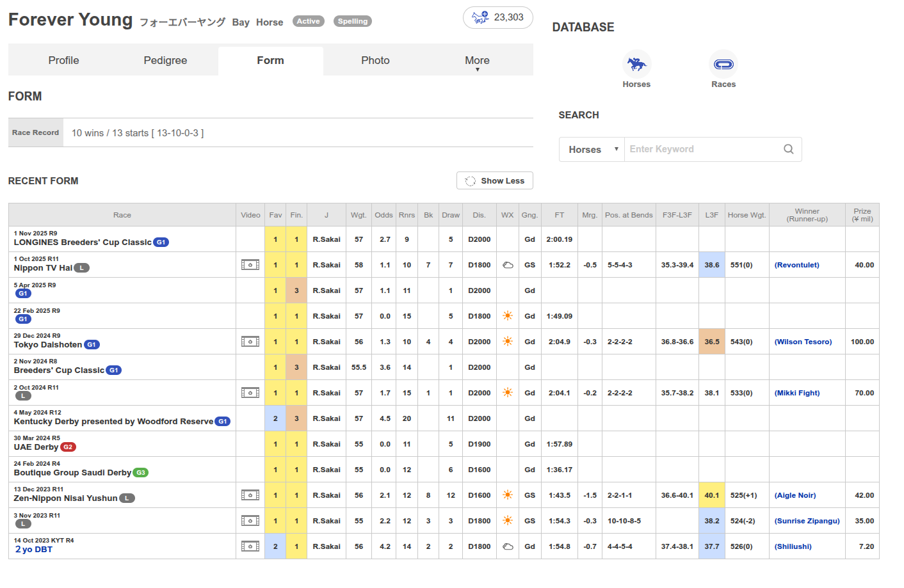The image size is (904, 588).
Task: Click the favorites horse counter 23,303
Action: [498, 17]
